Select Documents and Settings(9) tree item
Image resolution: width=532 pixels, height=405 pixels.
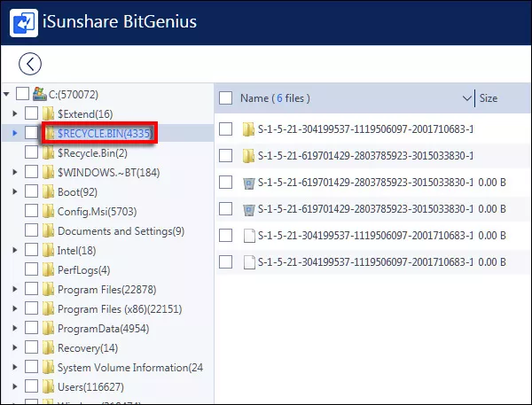click(121, 231)
